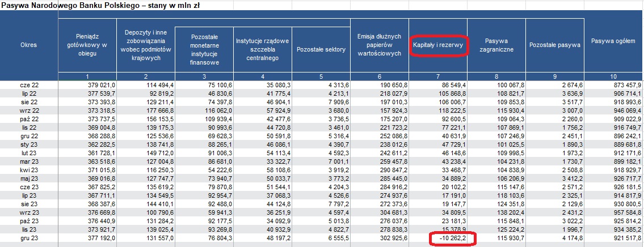The width and height of the screenshot is (644, 247).
Task: Select the 'sie 22' row label
Action: tap(29, 101)
